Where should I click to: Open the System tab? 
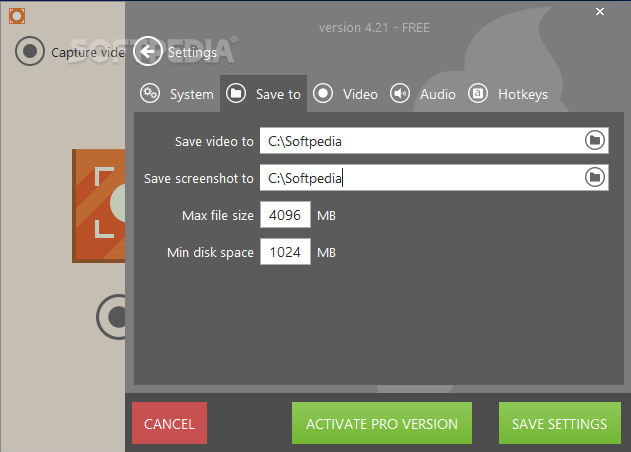(177, 94)
